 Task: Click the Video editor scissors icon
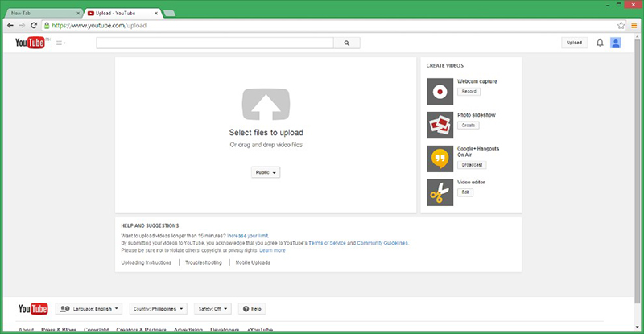pos(440,192)
